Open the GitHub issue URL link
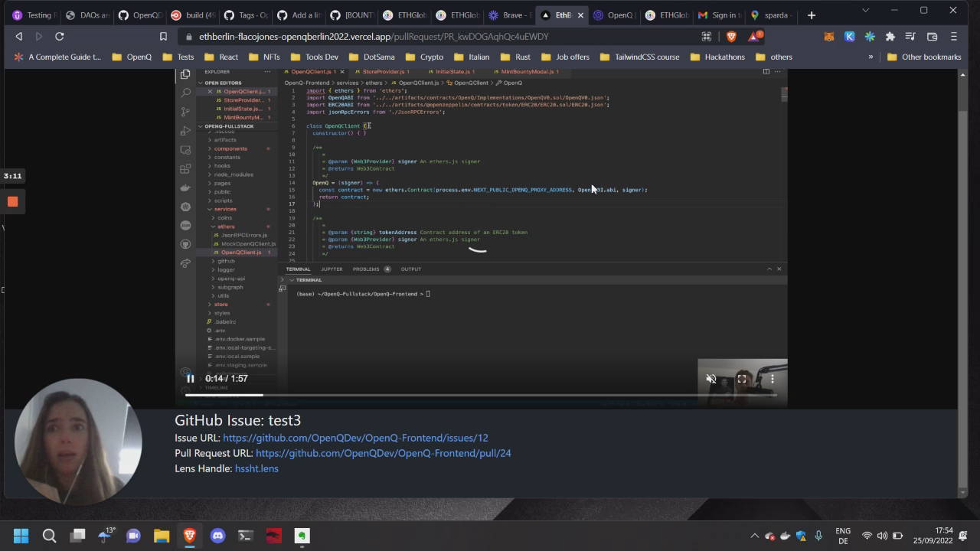The height and width of the screenshot is (551, 980). 355,438
